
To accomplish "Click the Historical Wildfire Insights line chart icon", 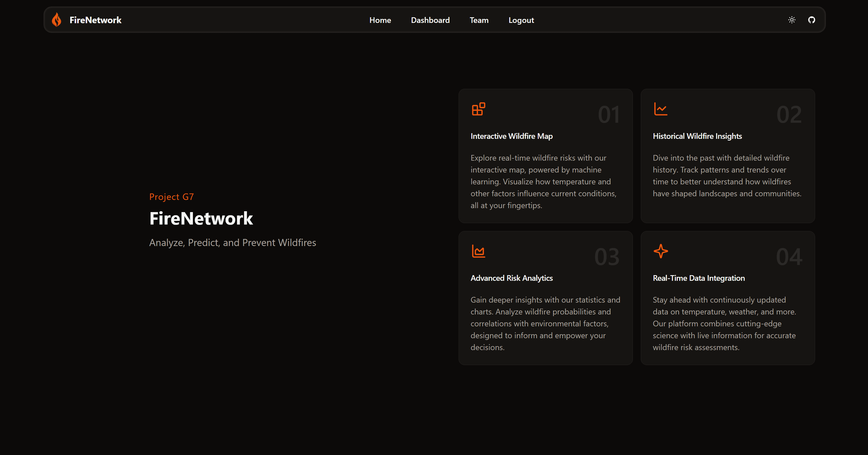I will pos(660,109).
